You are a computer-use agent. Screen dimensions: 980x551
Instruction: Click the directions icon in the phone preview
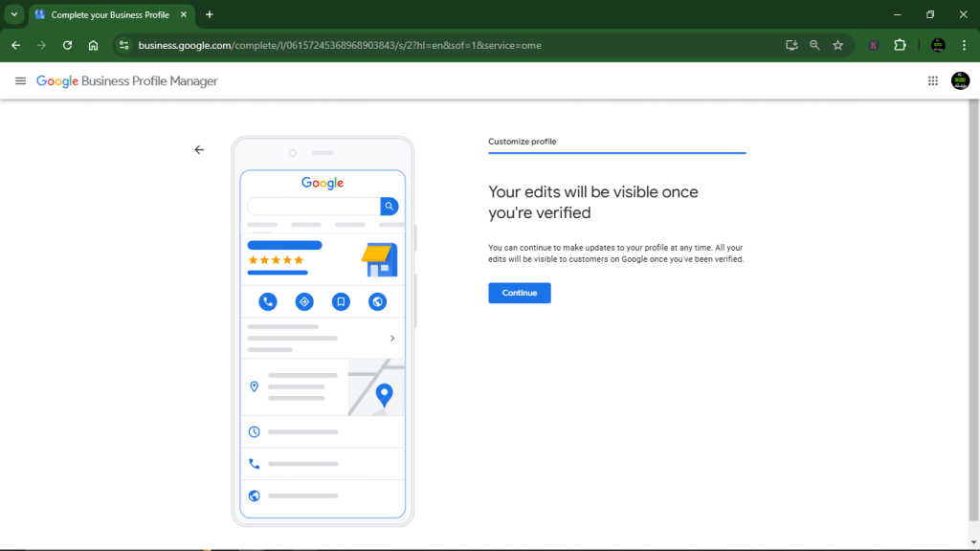304,301
